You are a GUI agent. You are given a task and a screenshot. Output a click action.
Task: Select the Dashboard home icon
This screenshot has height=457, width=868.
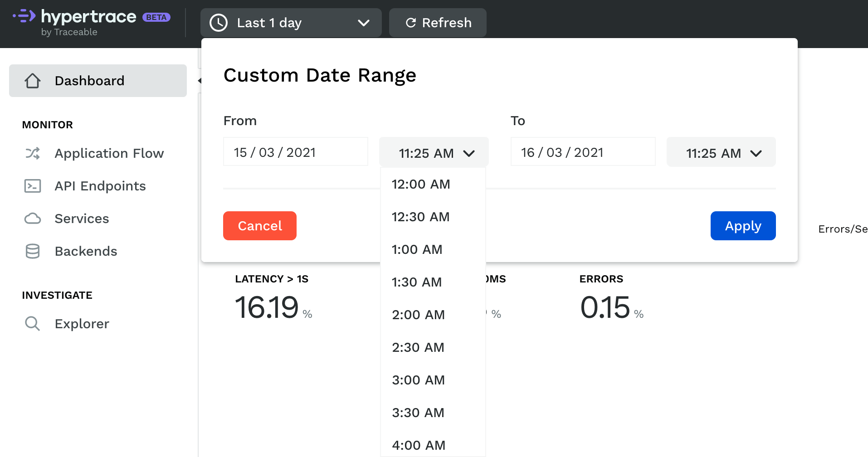pos(32,80)
